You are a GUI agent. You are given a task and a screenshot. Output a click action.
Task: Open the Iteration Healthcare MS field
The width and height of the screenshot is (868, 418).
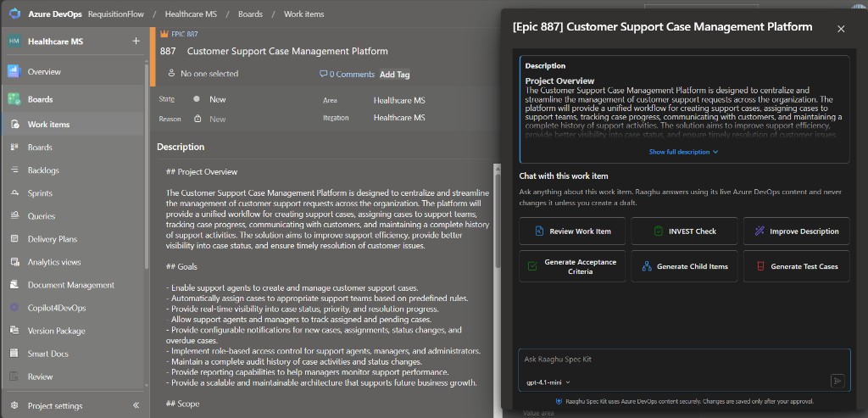coord(399,117)
